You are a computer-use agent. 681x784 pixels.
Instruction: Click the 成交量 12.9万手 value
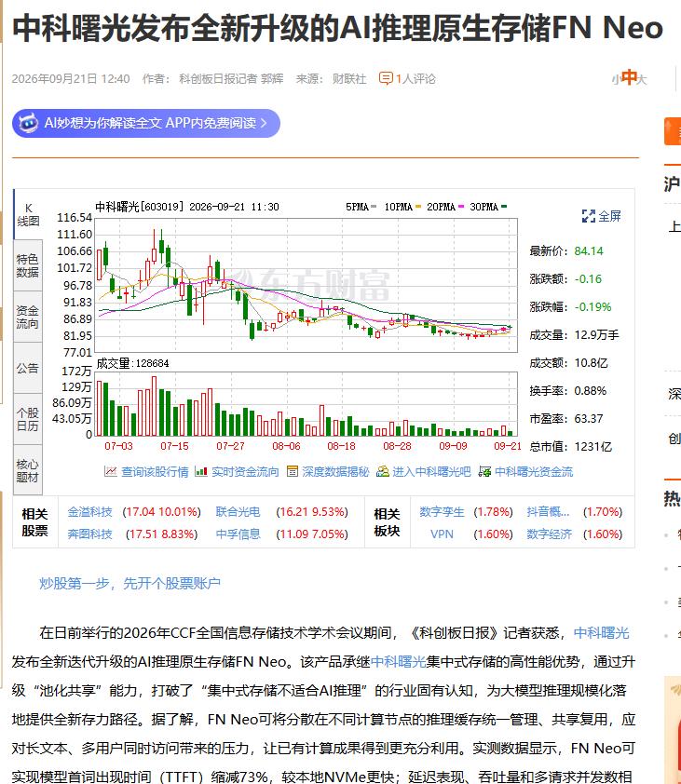(596, 334)
